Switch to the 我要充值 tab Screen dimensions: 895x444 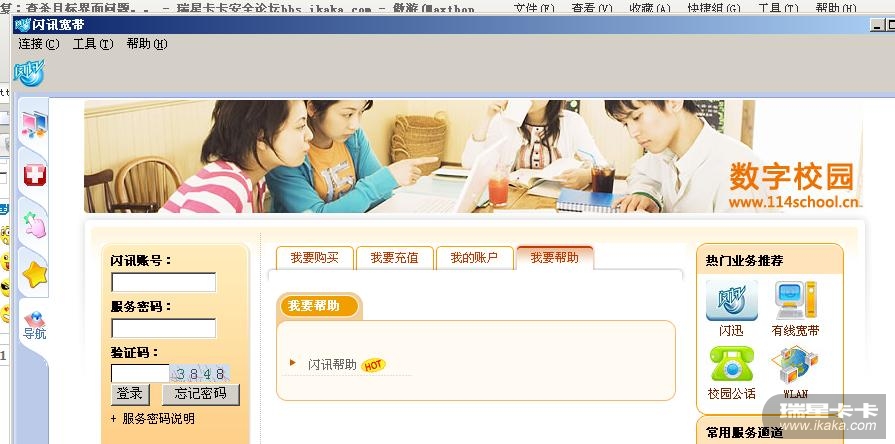(x=394, y=258)
